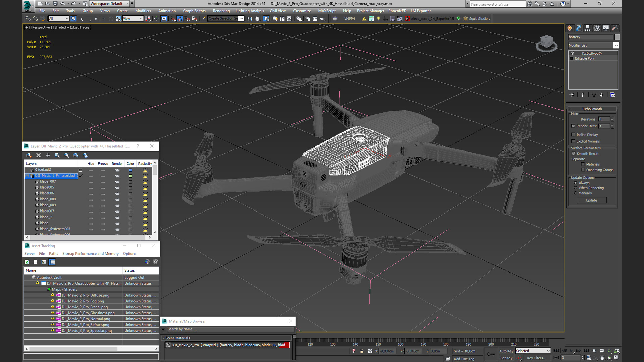Viewport: 644px width, 362px height.
Task: Select the When Rendering radio button
Action: tap(575, 188)
